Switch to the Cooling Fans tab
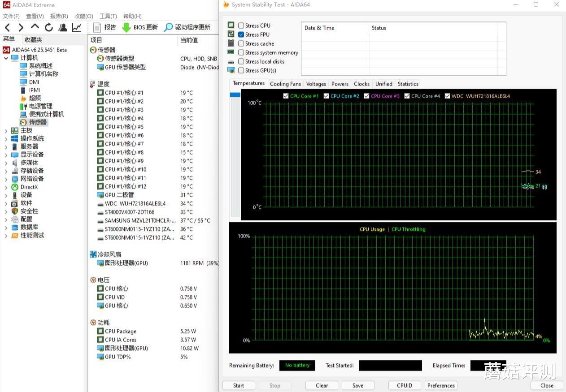 click(285, 84)
